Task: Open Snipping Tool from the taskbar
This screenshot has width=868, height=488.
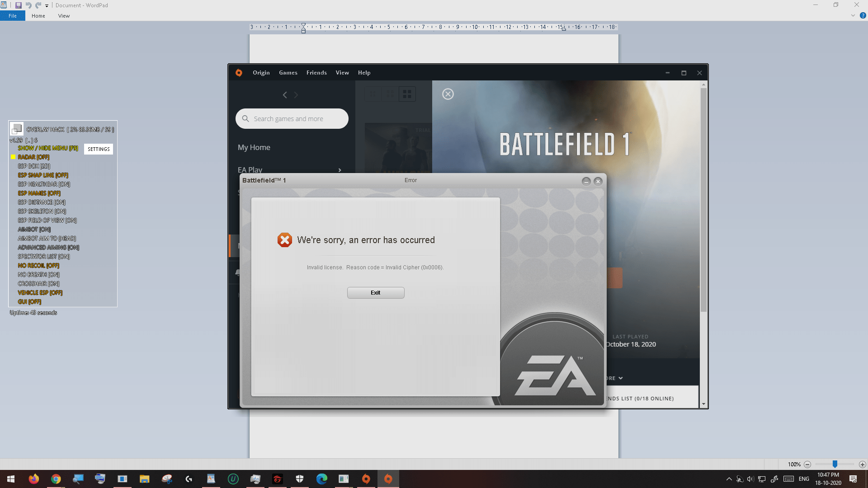Action: tap(167, 479)
